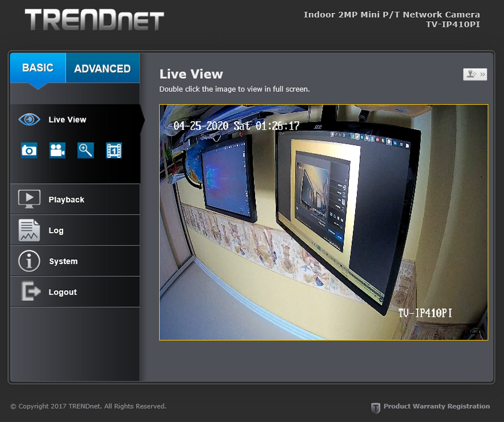Click the TRENDnet logo
The height and width of the screenshot is (422, 504).
coord(94,20)
